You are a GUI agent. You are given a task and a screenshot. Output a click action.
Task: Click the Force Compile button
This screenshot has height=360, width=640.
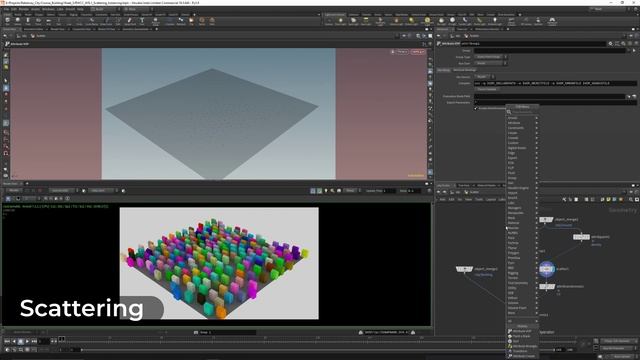(x=487, y=89)
